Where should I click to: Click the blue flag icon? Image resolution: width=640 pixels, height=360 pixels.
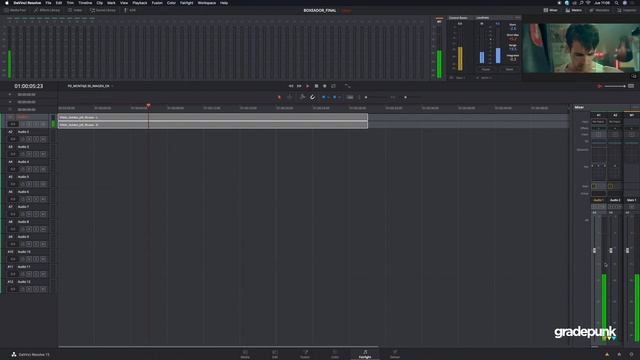click(x=324, y=97)
